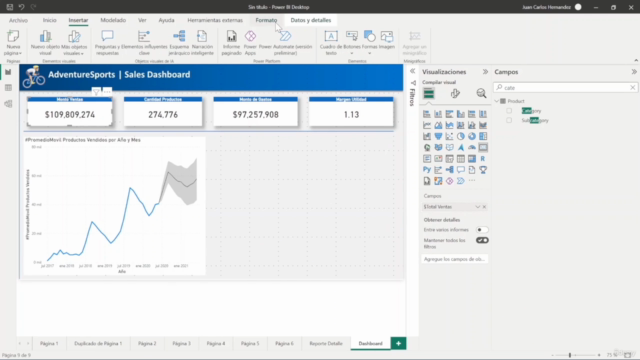The width and height of the screenshot is (640, 360).
Task: Choose the funnel chart visual
Action: pos(438,136)
